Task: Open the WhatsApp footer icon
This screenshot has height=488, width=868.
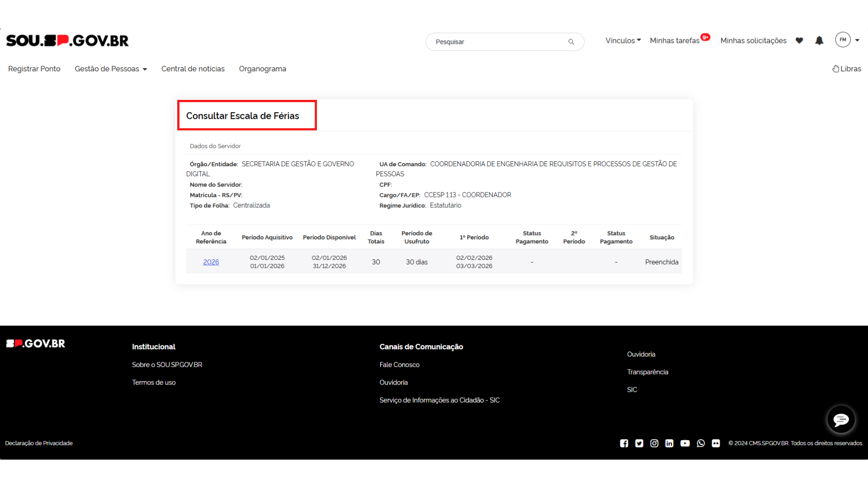Action: (701, 443)
